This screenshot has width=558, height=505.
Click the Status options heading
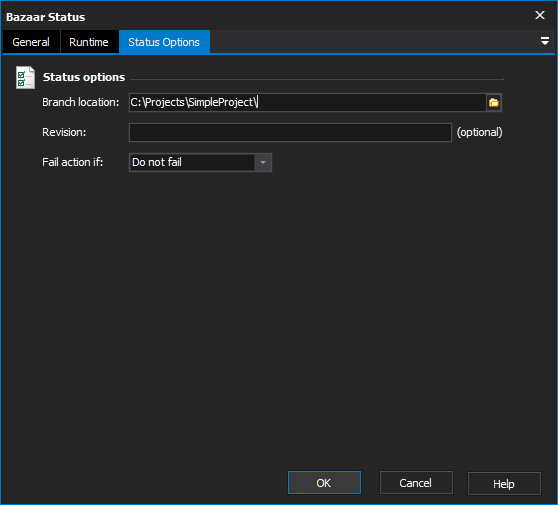tap(84, 77)
